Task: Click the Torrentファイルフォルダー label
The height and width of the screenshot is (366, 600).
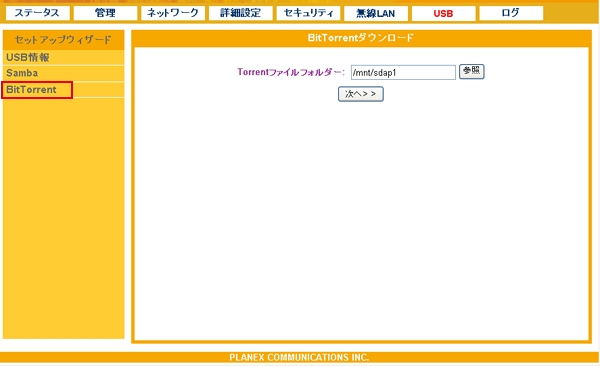Action: [291, 72]
